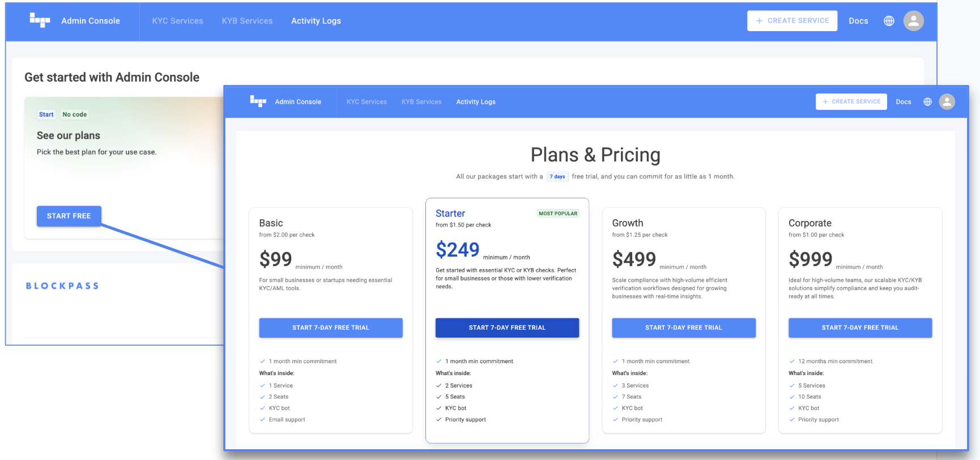Viewport: 980px width, 460px height.
Task: Click the logo in the front Plans window header
Action: pyautogui.click(x=258, y=101)
